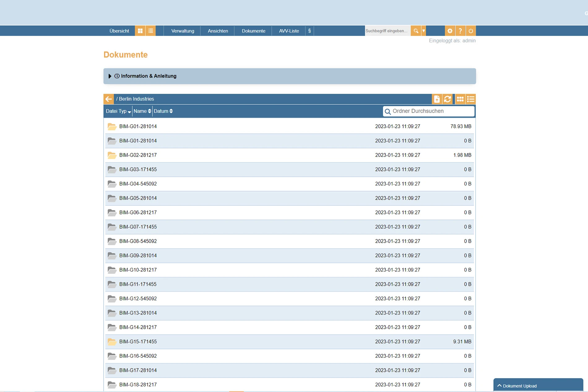
Task: Switch folder to tile view
Action: [x=460, y=99]
